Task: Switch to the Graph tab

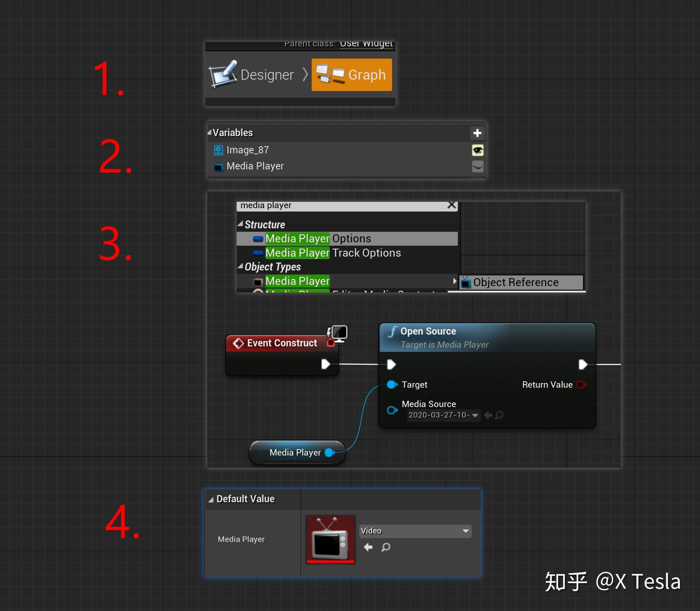Action: (351, 75)
